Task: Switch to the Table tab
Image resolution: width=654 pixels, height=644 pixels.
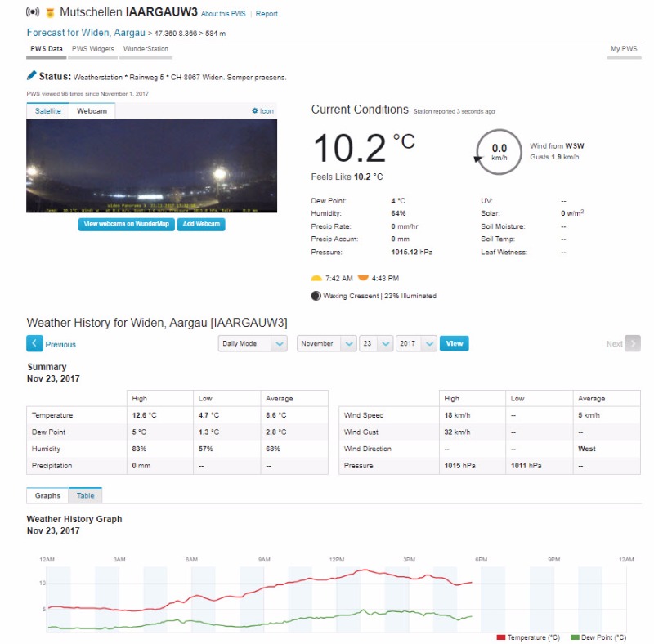Action: 86,495
